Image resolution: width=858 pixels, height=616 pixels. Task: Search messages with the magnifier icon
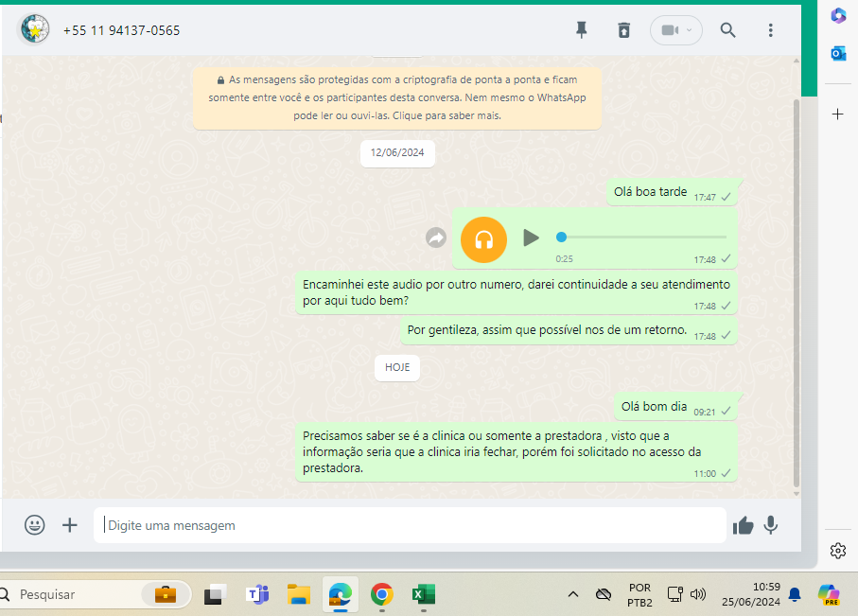tap(727, 30)
